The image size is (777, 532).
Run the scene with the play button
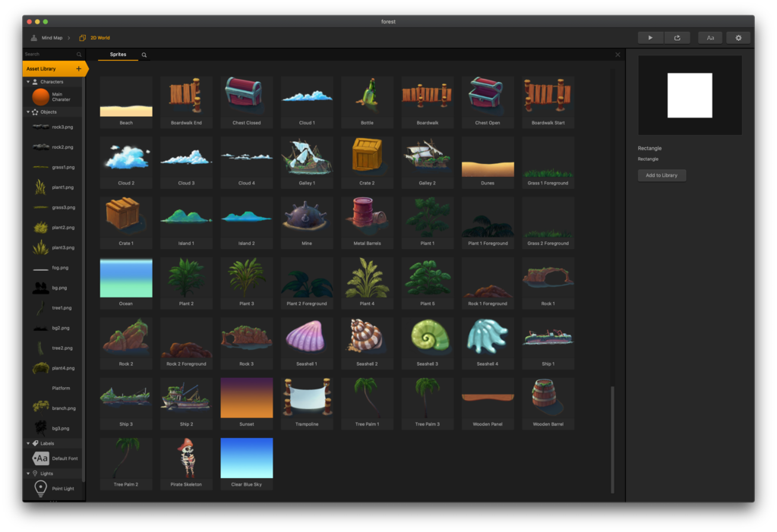pos(650,37)
